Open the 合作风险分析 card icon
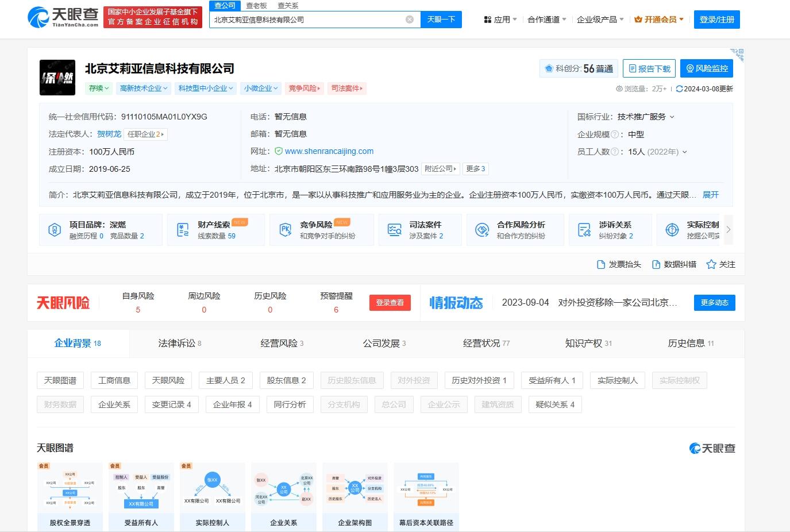 482,230
